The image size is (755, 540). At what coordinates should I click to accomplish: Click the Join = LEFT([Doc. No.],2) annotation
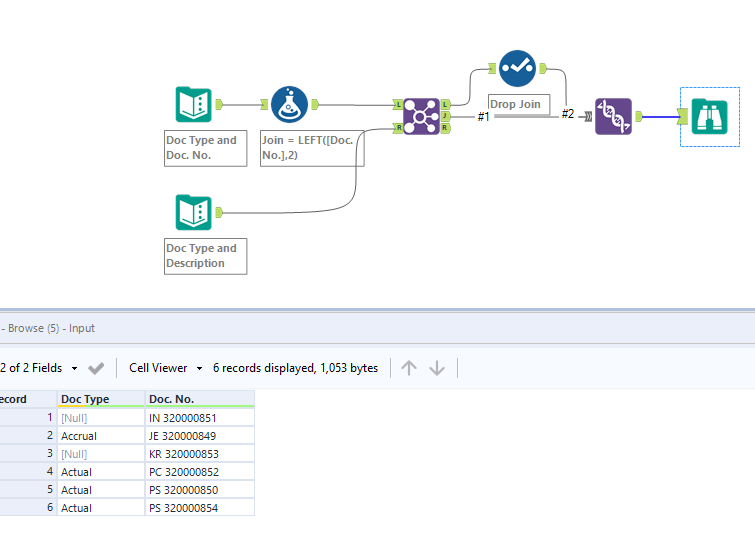pos(312,148)
